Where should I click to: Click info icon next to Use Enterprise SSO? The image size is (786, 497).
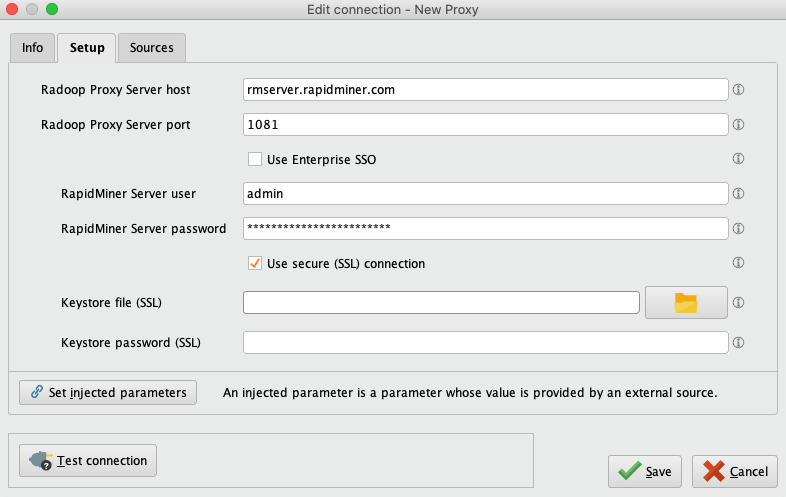click(739, 159)
